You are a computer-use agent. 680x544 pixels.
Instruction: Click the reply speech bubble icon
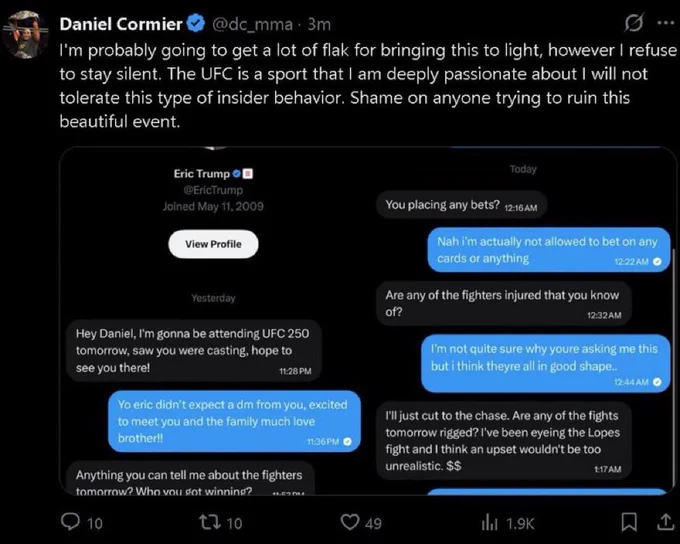(70, 522)
